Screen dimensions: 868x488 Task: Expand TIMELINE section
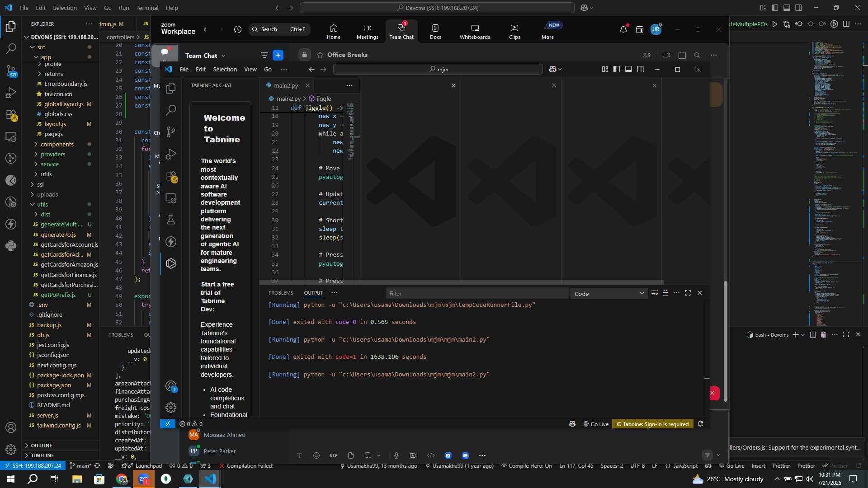coord(42,455)
